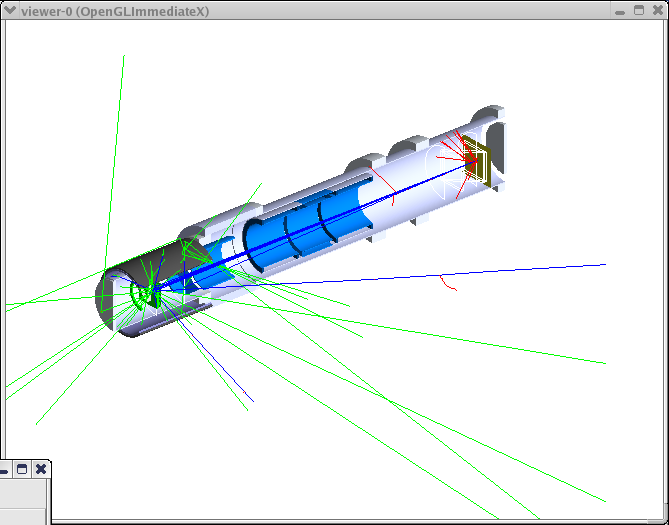Click the yellow detector plate at beamline end
Viewport: 669px width, 525px height.
[482, 161]
